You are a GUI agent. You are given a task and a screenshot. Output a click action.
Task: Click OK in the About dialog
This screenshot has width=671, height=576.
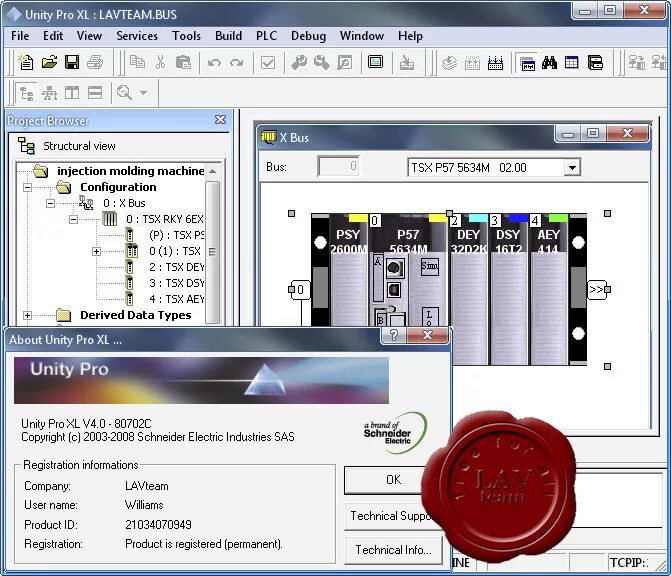[393, 480]
